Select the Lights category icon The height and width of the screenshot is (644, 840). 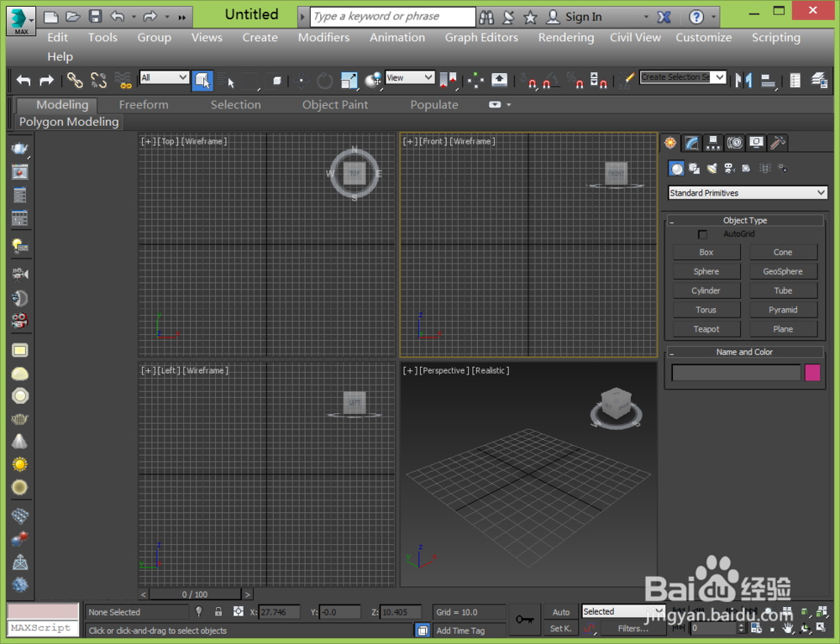pos(712,169)
